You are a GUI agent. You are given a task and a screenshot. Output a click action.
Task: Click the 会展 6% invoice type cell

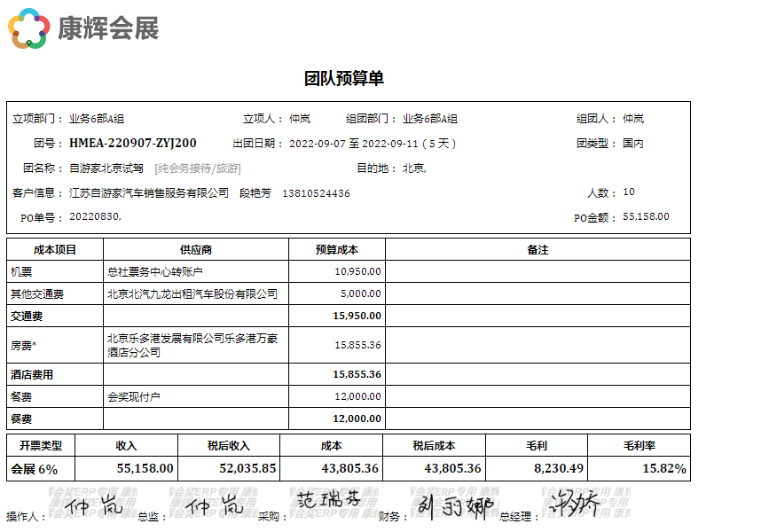35,468
